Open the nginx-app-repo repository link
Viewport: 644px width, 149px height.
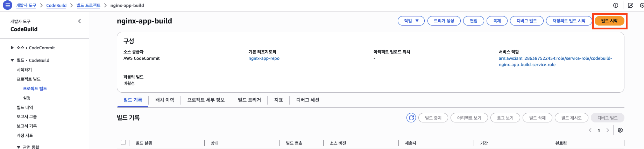264,58
